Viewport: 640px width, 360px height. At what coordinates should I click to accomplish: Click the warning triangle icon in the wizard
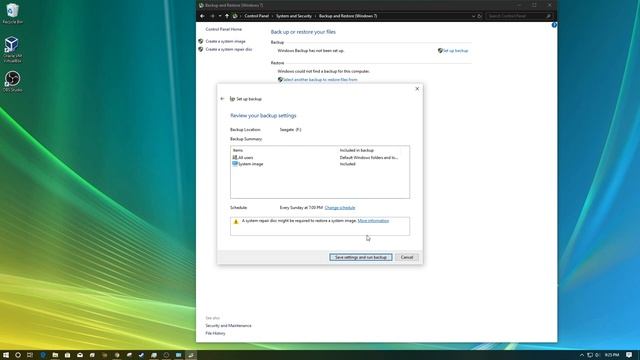(x=236, y=222)
